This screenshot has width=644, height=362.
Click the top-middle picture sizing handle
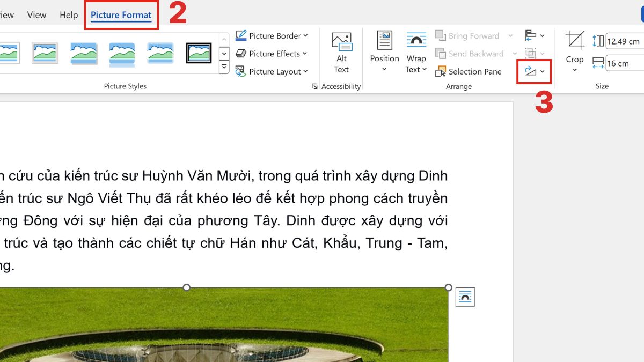pos(187,287)
